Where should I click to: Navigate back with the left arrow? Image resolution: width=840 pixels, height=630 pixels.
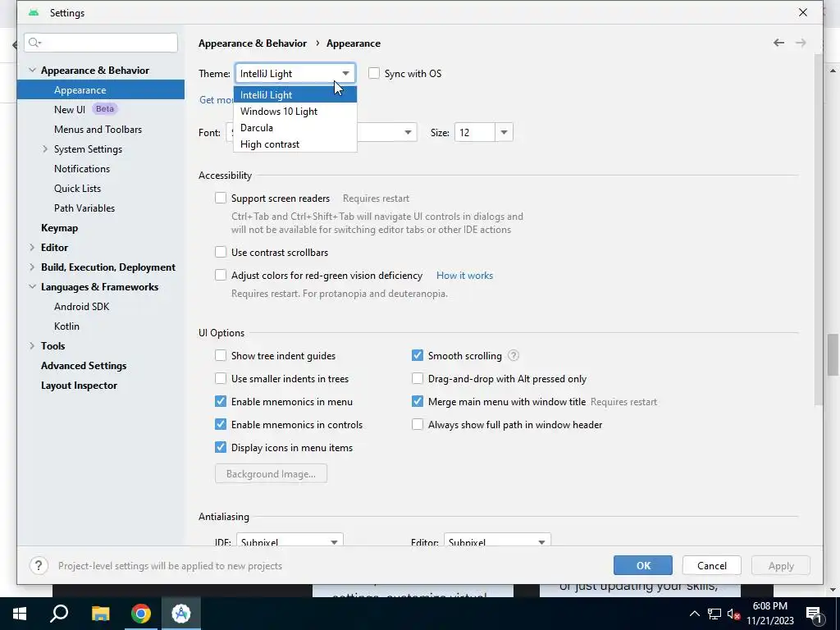click(x=779, y=43)
